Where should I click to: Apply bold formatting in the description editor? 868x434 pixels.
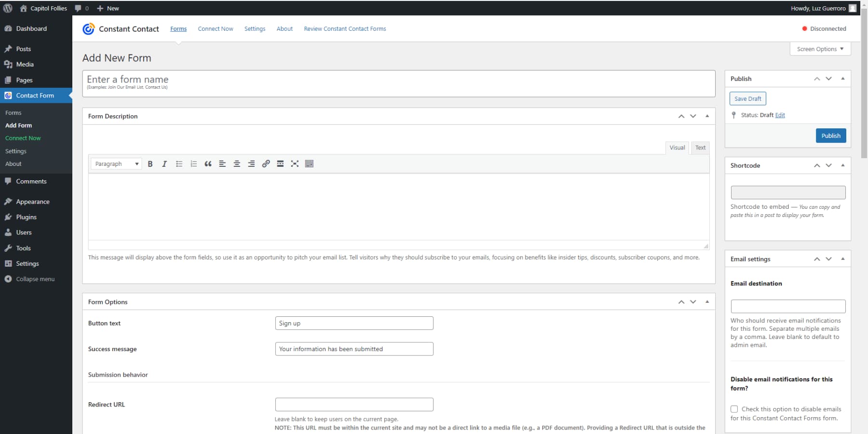coord(150,163)
